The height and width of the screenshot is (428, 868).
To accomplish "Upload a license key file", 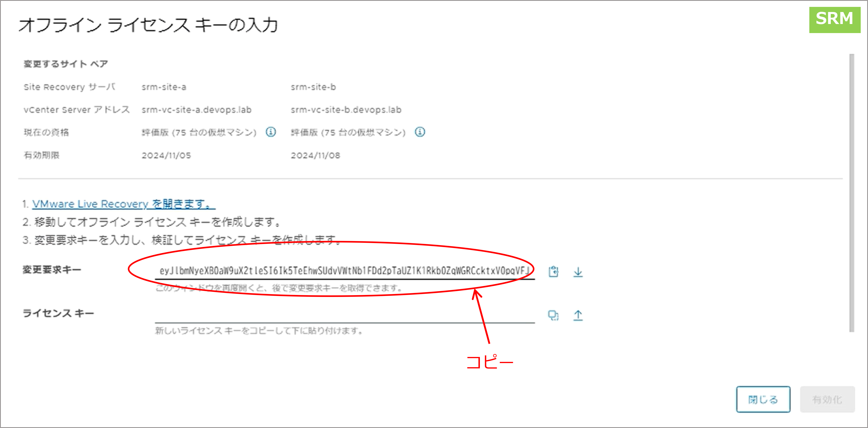I will [x=578, y=315].
